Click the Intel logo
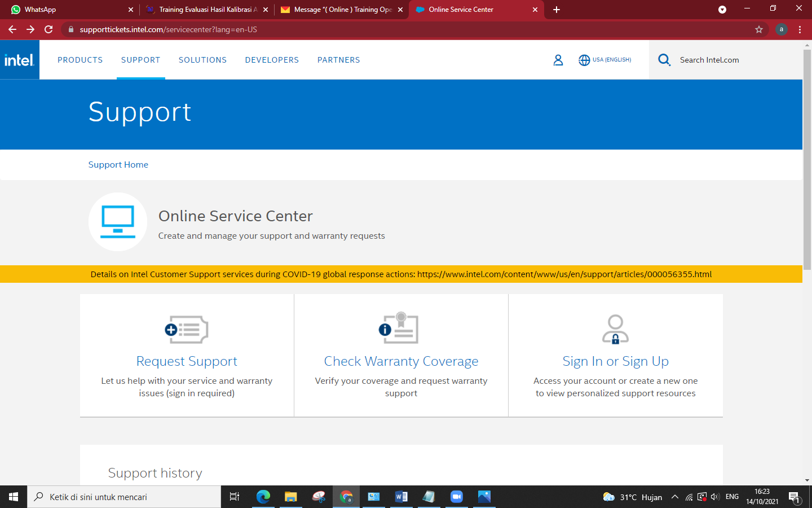Image resolution: width=812 pixels, height=508 pixels. [x=20, y=60]
